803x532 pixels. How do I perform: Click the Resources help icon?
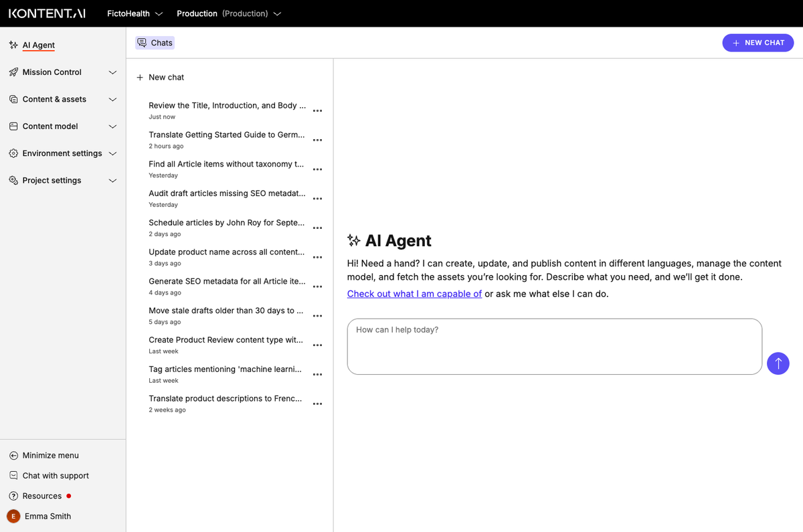[13, 496]
